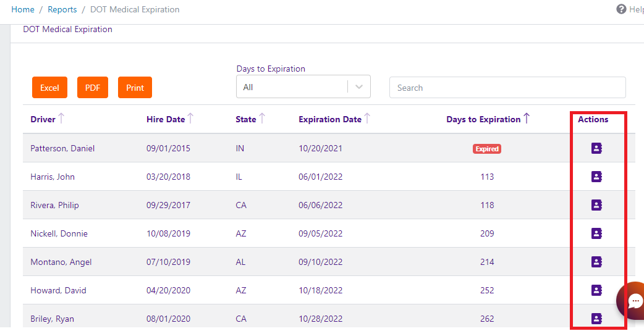Print the DOT Medical report

135,88
